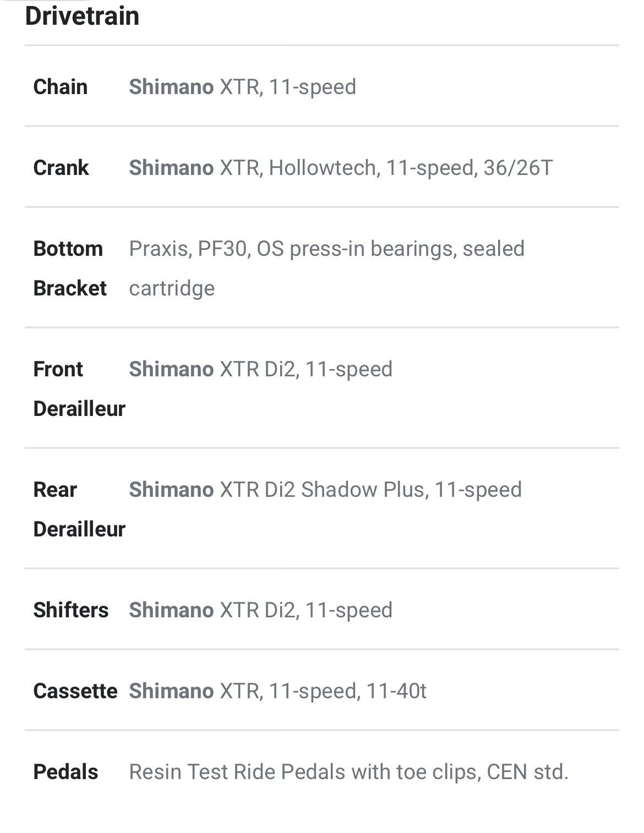This screenshot has width=644, height=833.
Task: Open the Shimano link beside Front Derailleur
Action: click(x=171, y=369)
